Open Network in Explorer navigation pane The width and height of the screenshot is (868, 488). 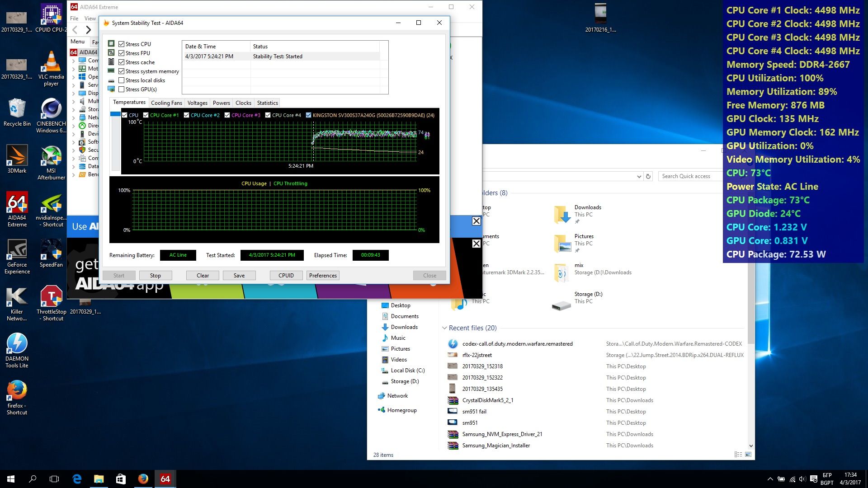pyautogui.click(x=397, y=396)
